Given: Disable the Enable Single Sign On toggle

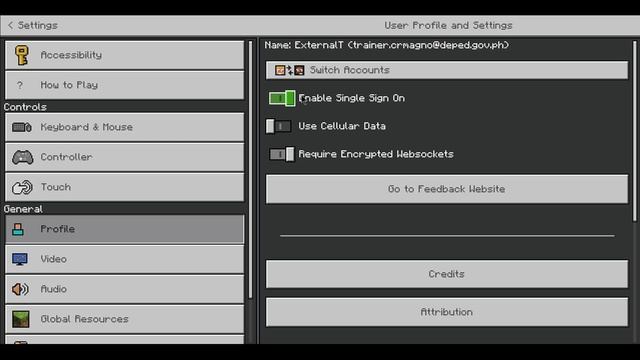Looking at the screenshot, I should click(x=282, y=98).
